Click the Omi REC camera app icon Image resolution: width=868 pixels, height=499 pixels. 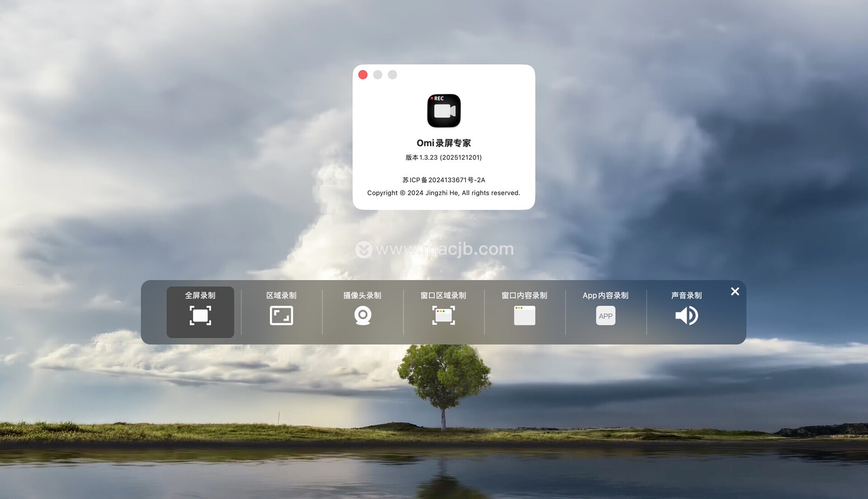click(x=444, y=111)
